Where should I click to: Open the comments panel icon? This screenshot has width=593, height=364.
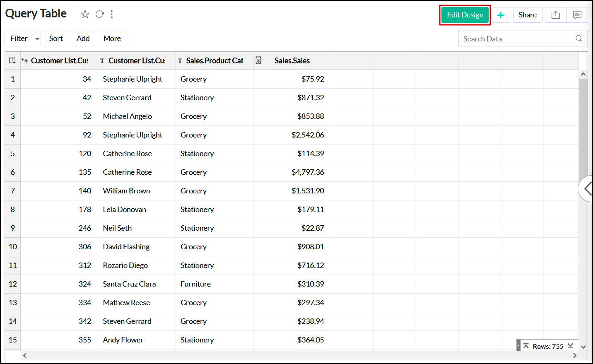pyautogui.click(x=577, y=15)
